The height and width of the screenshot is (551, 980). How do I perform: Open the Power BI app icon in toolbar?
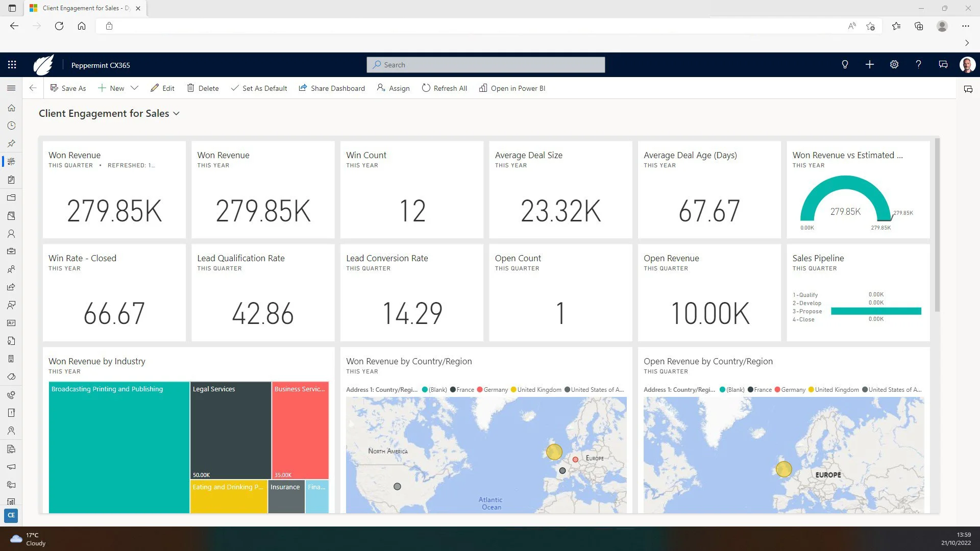tap(483, 88)
